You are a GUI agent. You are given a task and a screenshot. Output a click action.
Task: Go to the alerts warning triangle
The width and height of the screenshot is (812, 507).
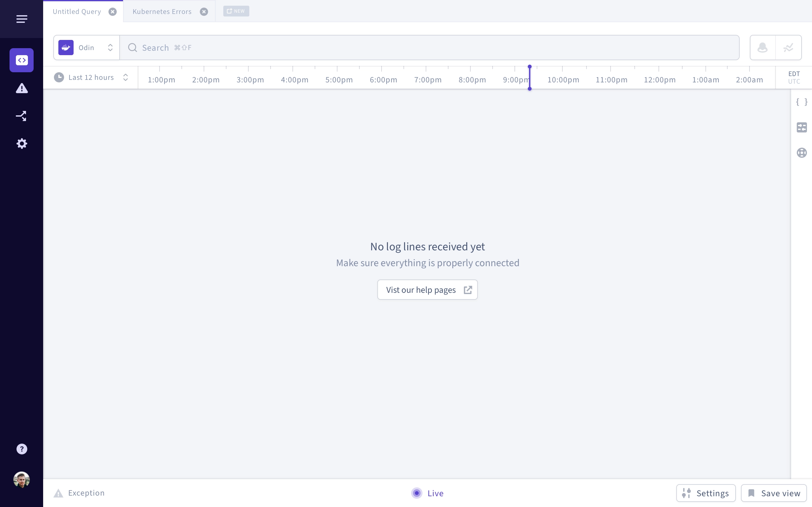pyautogui.click(x=22, y=88)
